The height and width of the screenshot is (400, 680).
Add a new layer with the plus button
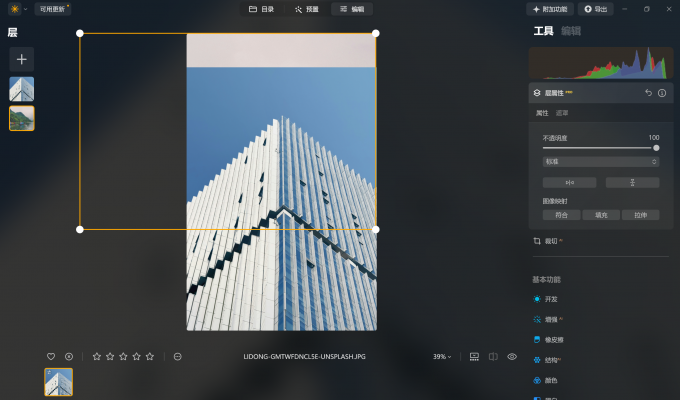22,59
